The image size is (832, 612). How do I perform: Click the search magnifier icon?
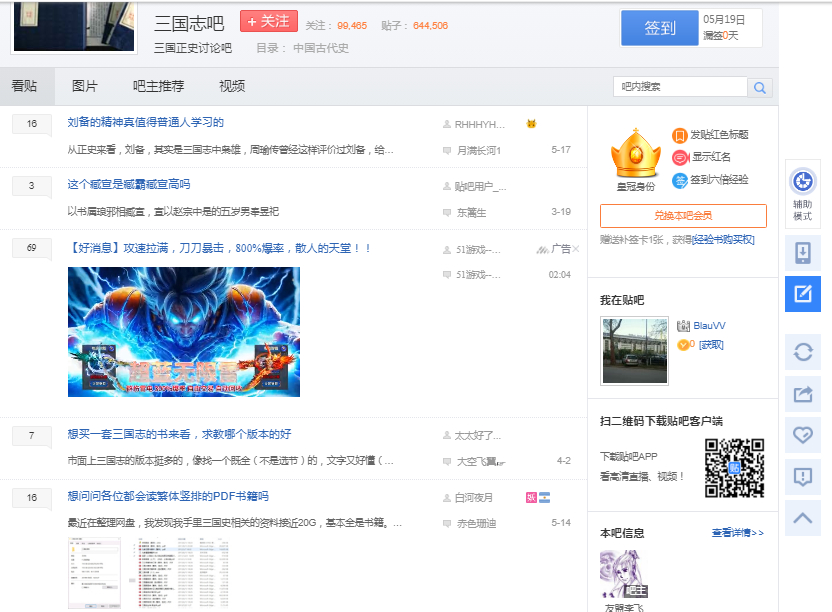point(760,88)
